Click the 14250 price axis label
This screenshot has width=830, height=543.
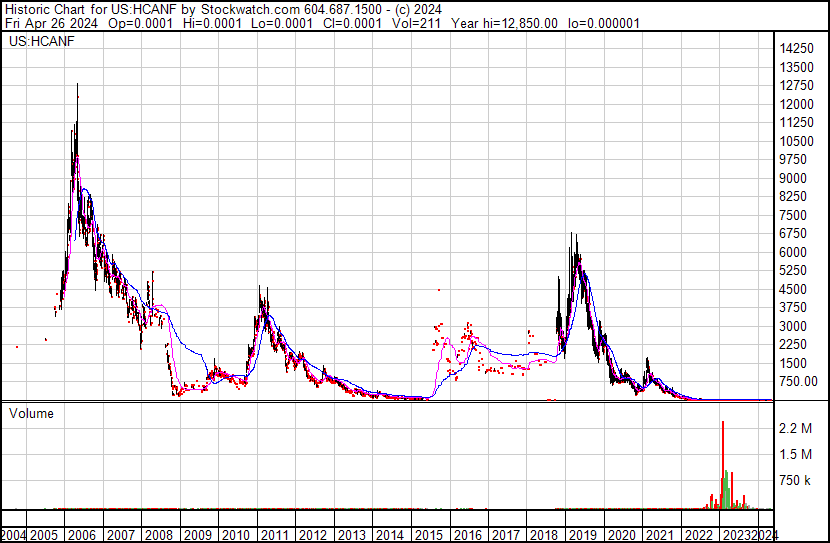[x=797, y=49]
